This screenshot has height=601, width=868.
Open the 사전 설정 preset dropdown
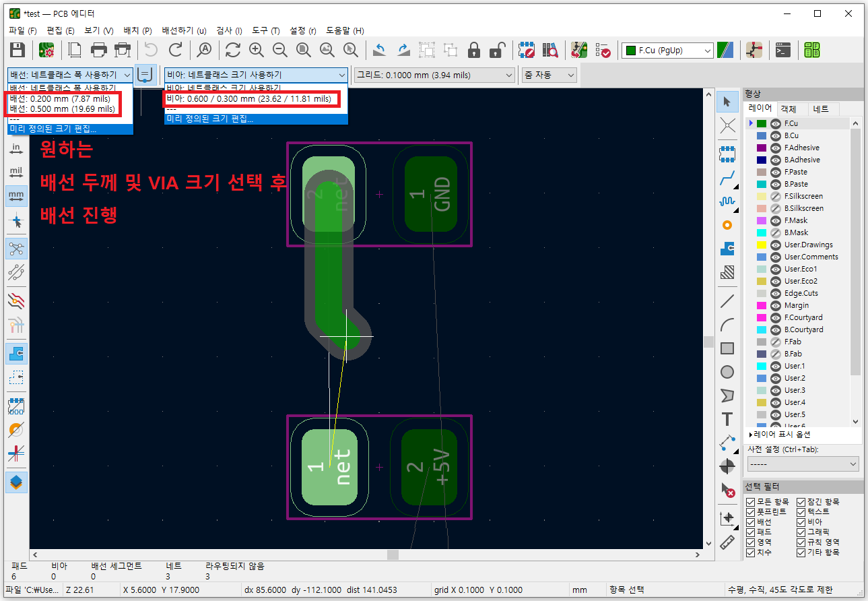(x=803, y=464)
